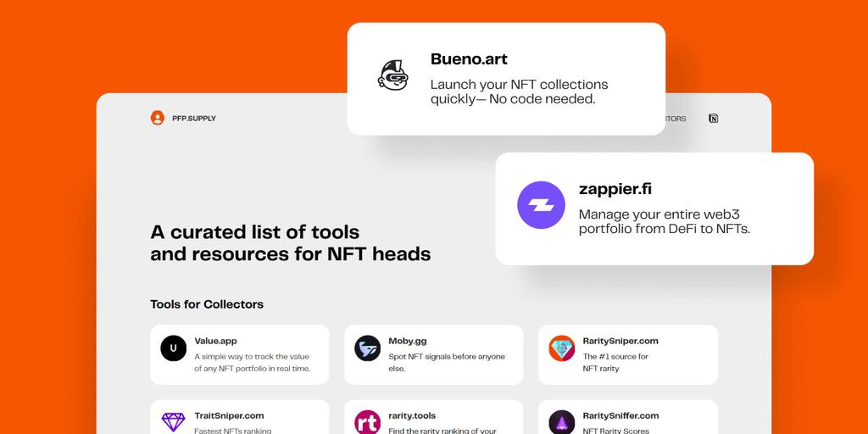The width and height of the screenshot is (868, 434).
Task: Click 'Fastest NFTs ranking' description text
Action: click(232, 431)
